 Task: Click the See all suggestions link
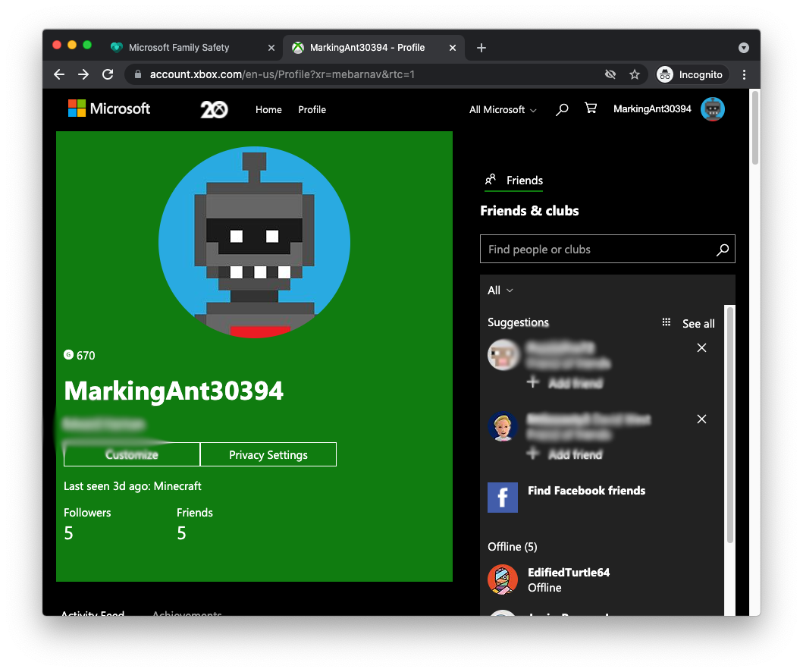[x=698, y=323]
